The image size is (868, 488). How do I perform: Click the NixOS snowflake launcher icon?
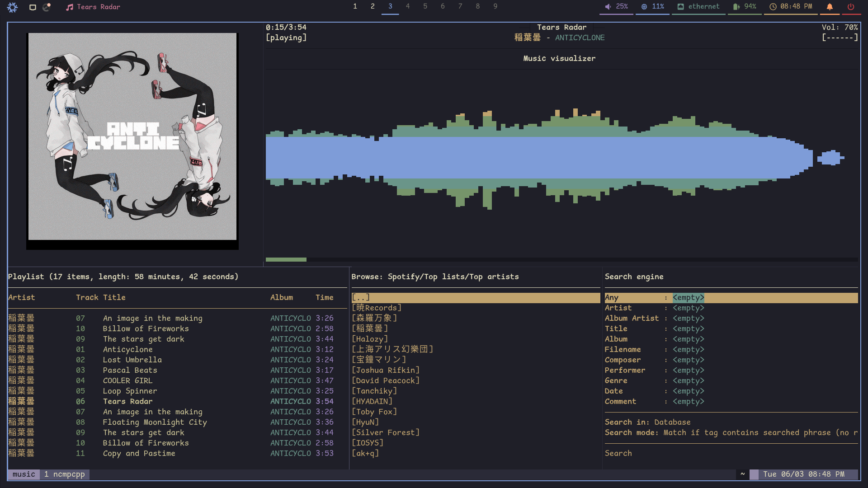13,7
